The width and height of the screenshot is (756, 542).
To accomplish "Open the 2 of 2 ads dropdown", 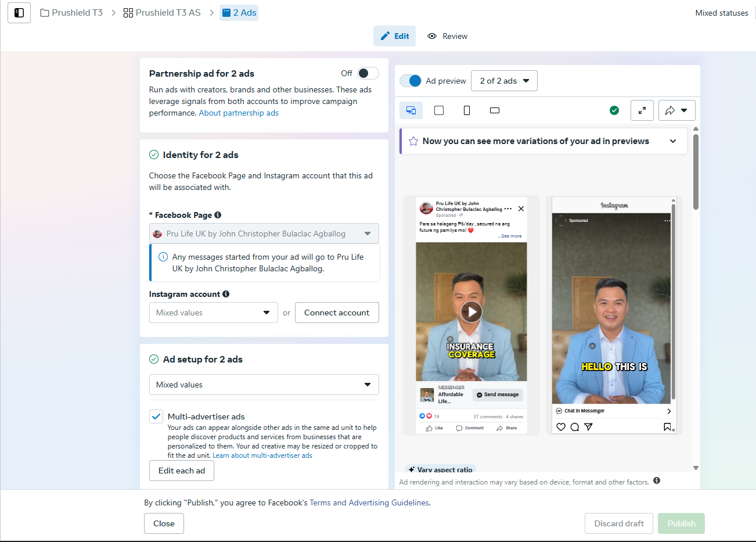I will click(504, 81).
